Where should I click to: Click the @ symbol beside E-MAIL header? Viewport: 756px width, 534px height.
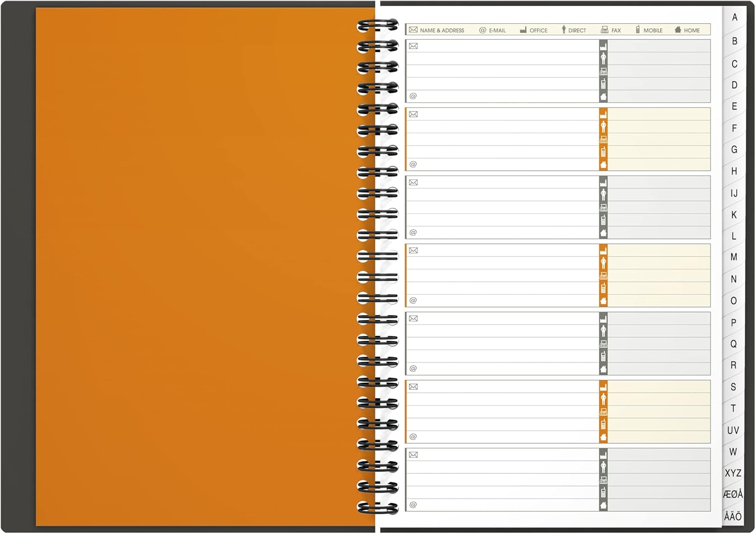click(482, 30)
